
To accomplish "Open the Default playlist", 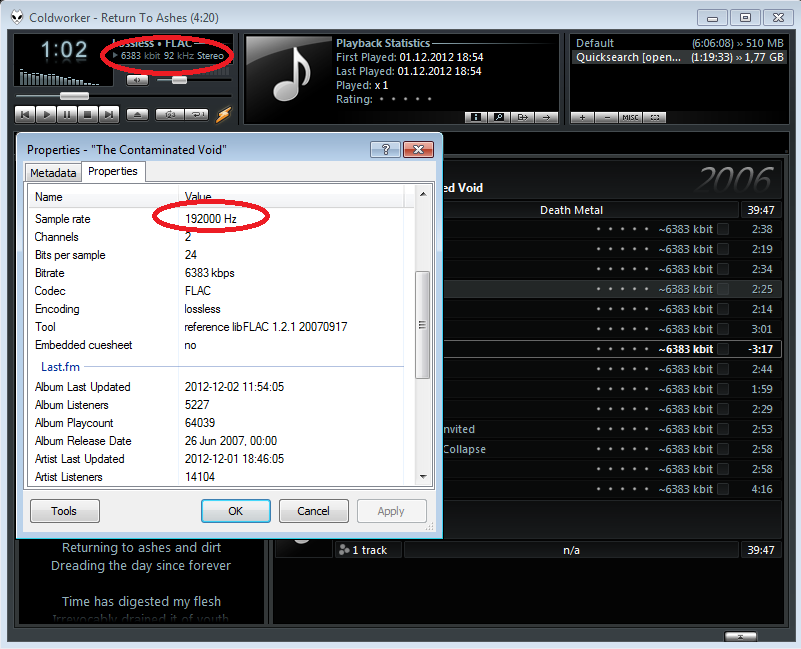I will (679, 43).
